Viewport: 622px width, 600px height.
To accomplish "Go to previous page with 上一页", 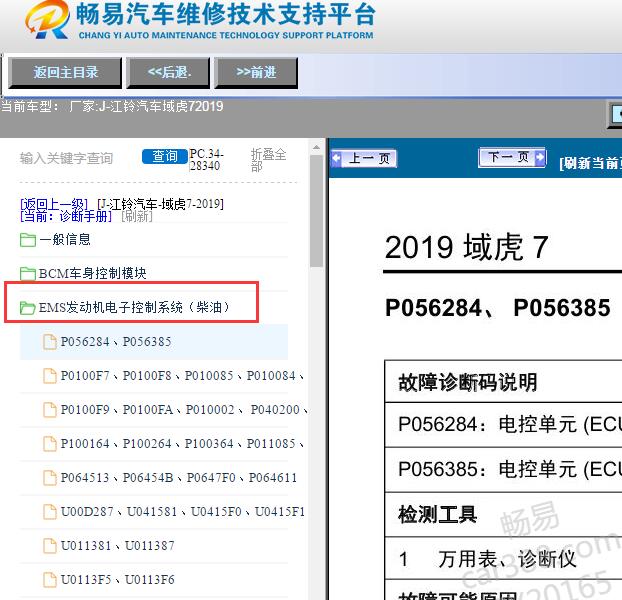I will (364, 159).
